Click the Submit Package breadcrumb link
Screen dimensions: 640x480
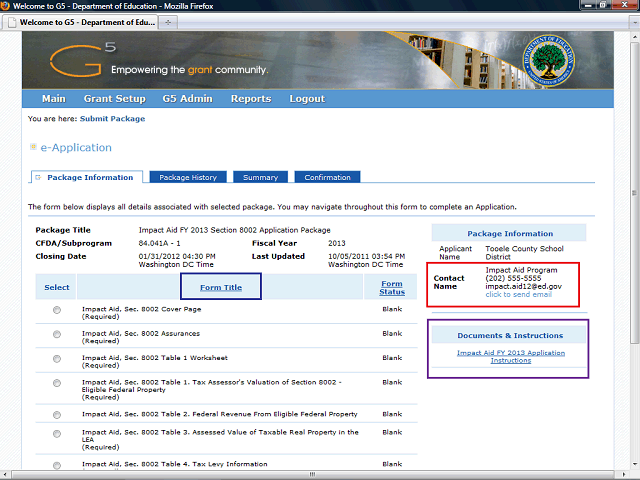tap(112, 119)
